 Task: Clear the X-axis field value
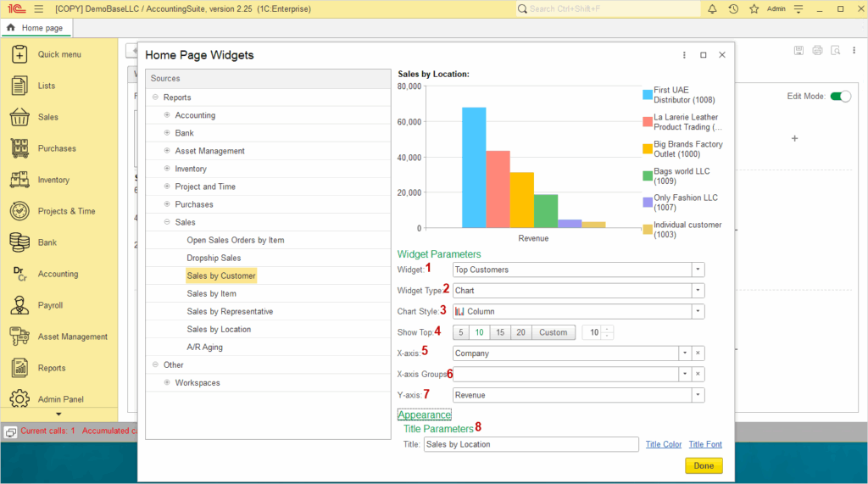698,353
